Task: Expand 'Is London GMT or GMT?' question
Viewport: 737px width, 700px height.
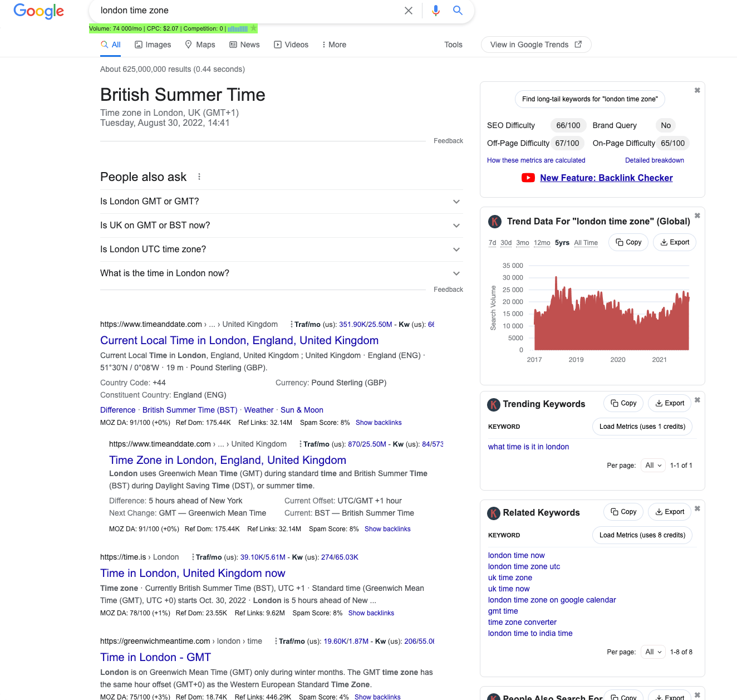Action: tap(281, 202)
